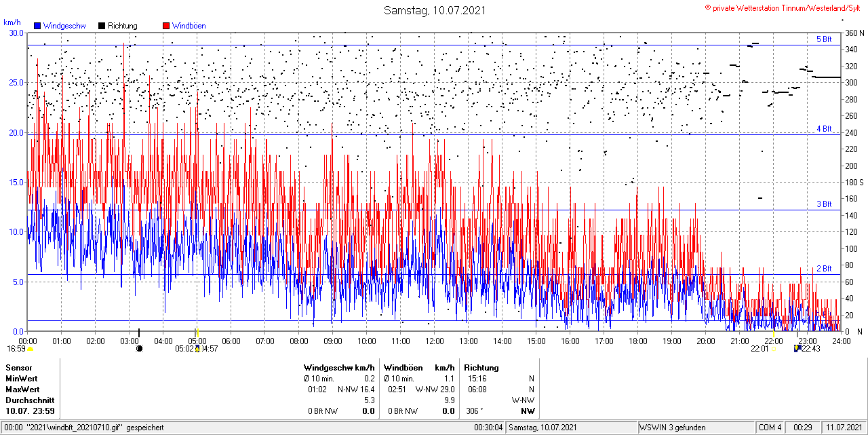The image size is (868, 435).
Task: Click the 180 S direction axis label
Action: (854, 182)
